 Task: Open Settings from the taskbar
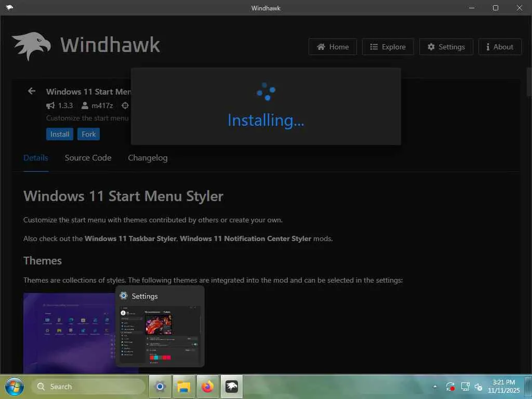pyautogui.click(x=160, y=387)
